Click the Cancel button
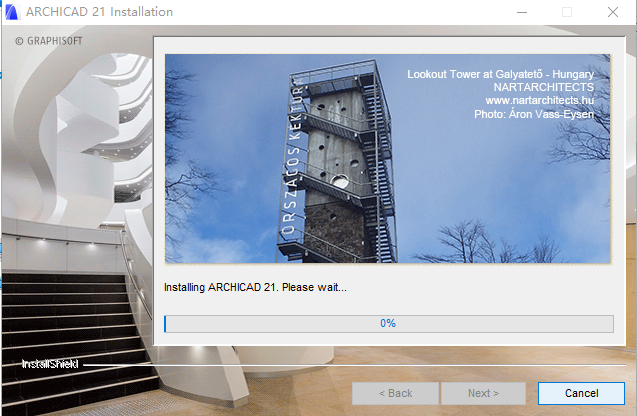 tap(581, 393)
